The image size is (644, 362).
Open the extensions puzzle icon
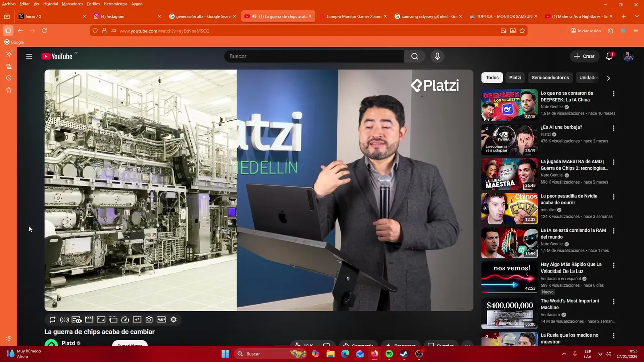610,31
